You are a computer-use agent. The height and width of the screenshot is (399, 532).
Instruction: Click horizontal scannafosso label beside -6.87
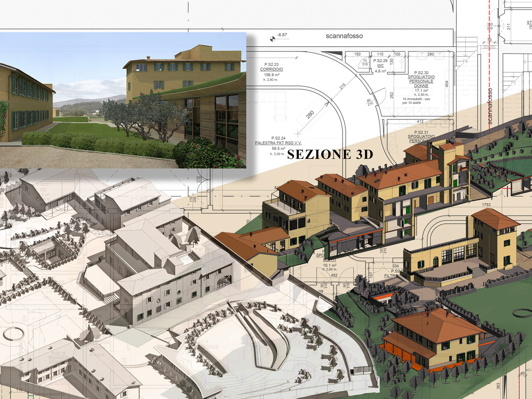coord(344,36)
